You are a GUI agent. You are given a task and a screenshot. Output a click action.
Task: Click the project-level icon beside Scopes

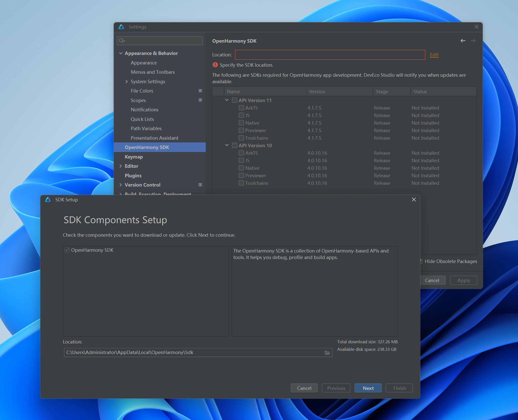click(200, 100)
